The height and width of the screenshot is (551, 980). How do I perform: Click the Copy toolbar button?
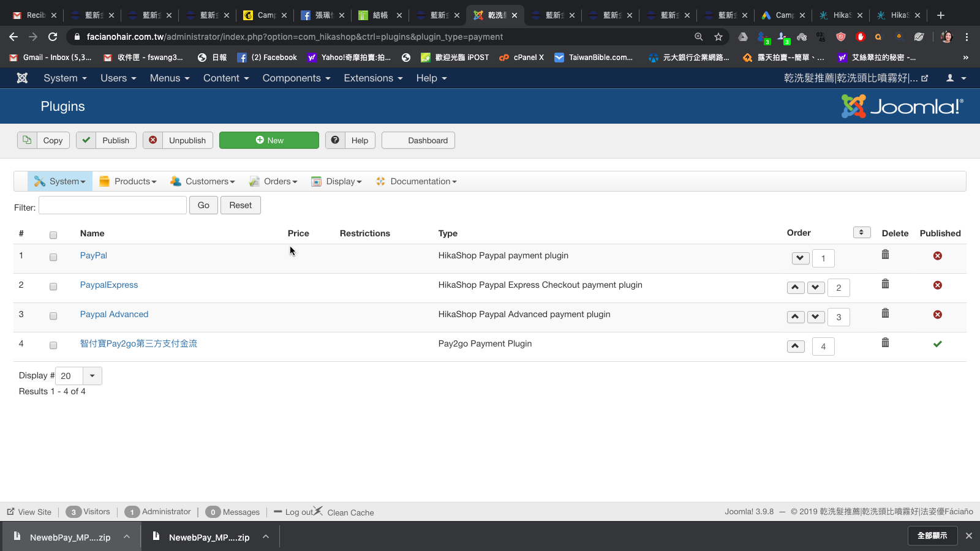[x=43, y=140]
